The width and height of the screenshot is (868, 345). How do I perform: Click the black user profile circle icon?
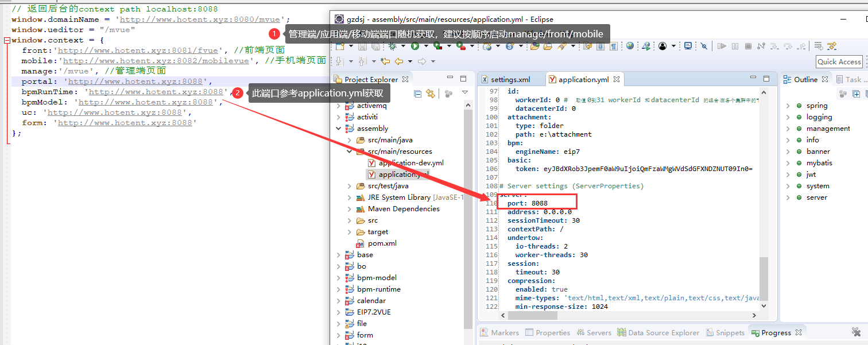pyautogui.click(x=662, y=46)
